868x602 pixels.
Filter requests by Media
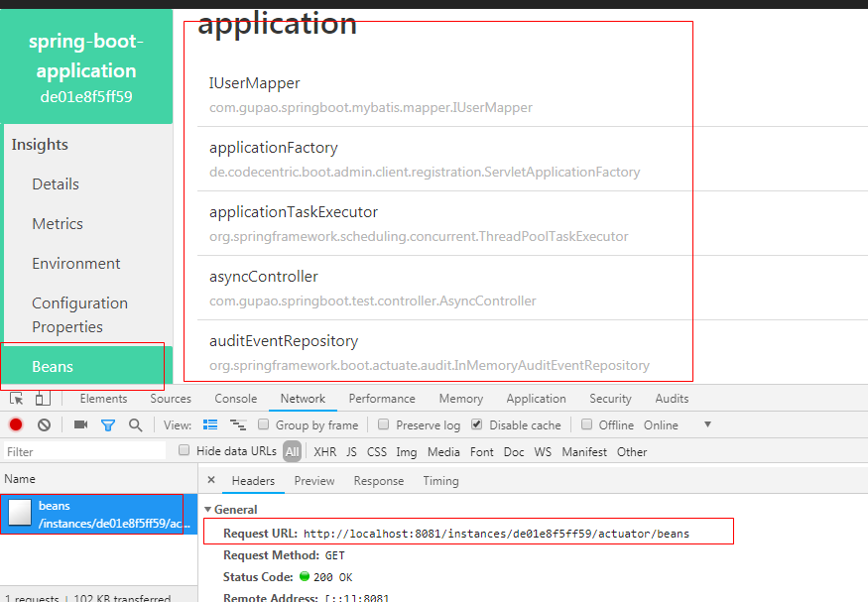(443, 452)
